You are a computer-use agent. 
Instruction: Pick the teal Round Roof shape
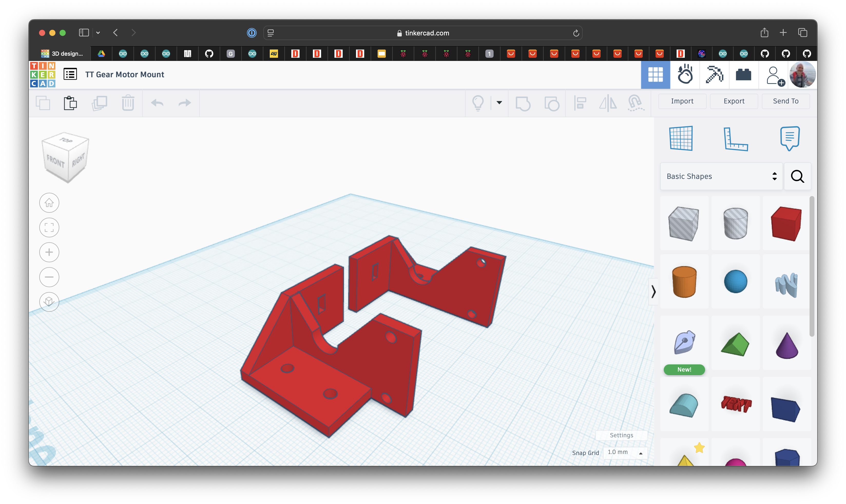[684, 405]
